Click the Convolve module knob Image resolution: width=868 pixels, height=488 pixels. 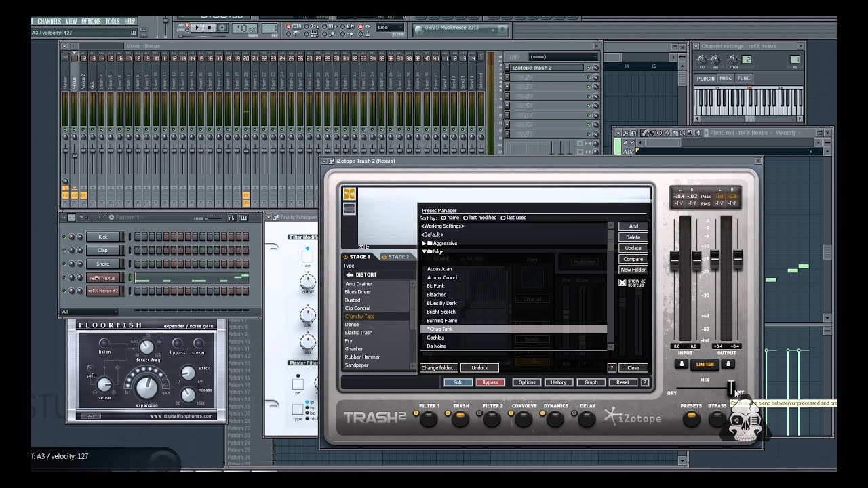click(x=524, y=420)
